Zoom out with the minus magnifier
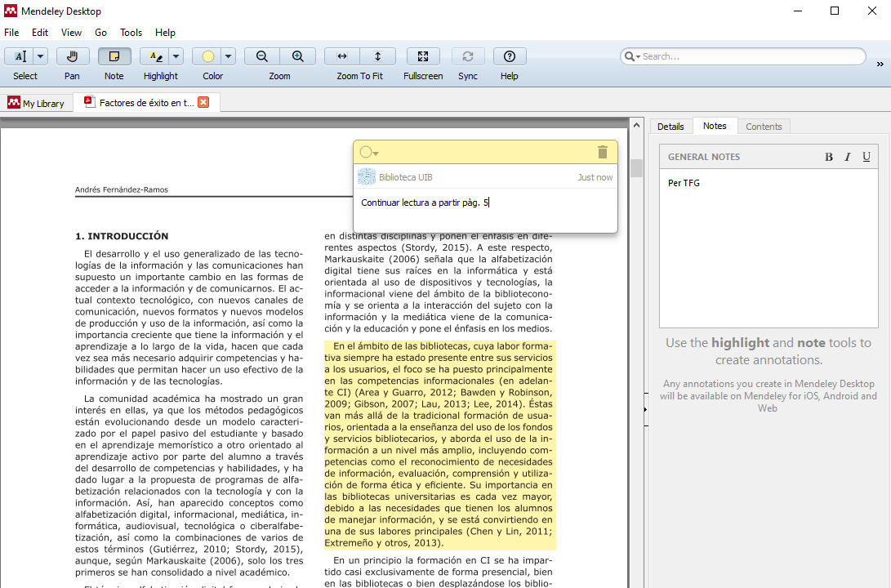Screen dimensions: 891x588 click(262, 56)
